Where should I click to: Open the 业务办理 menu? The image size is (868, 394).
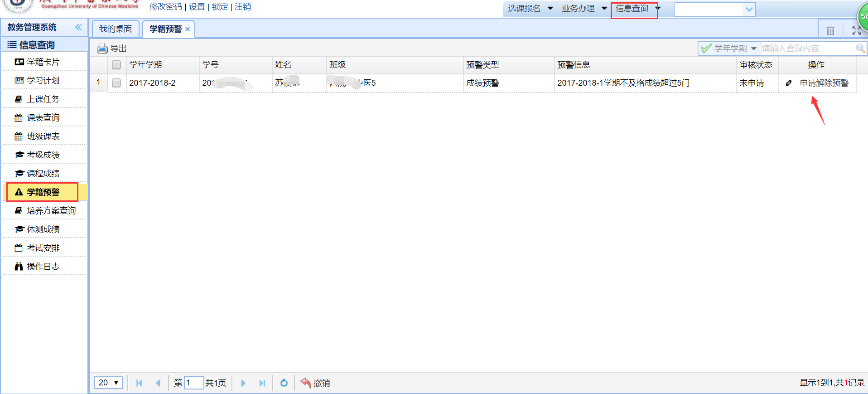coord(584,9)
